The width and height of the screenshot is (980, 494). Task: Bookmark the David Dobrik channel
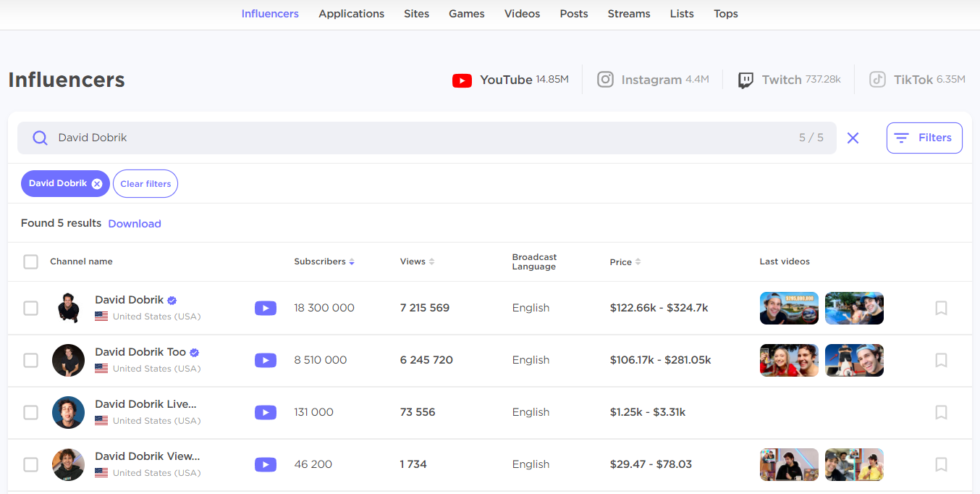[x=941, y=308]
